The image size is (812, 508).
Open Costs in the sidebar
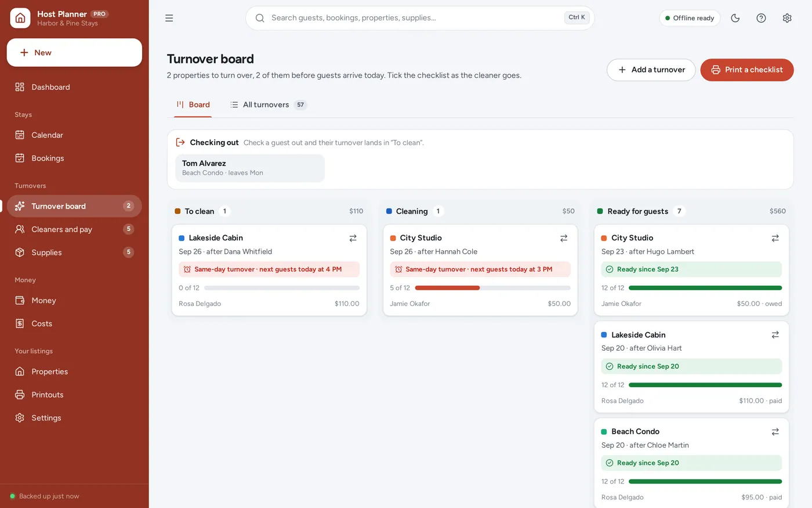pyautogui.click(x=74, y=324)
